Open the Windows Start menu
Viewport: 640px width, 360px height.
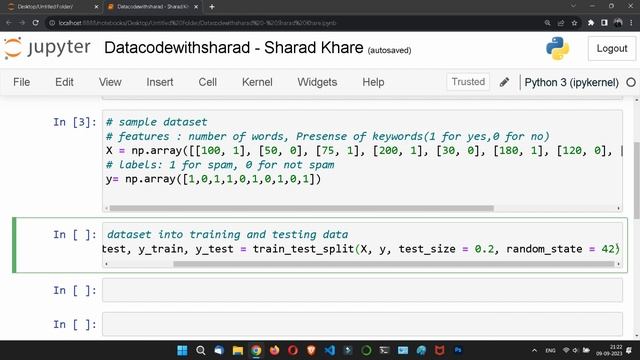coord(182,350)
